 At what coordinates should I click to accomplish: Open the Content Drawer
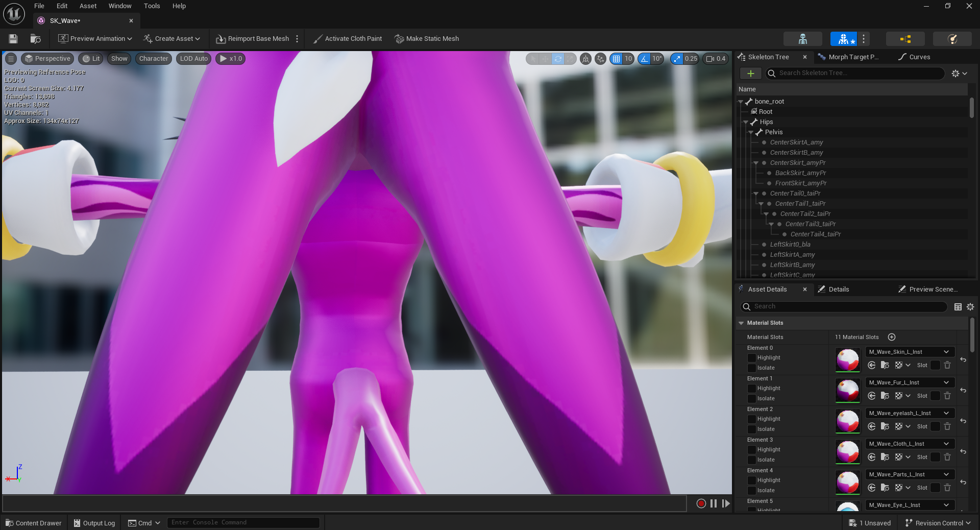tap(34, 523)
